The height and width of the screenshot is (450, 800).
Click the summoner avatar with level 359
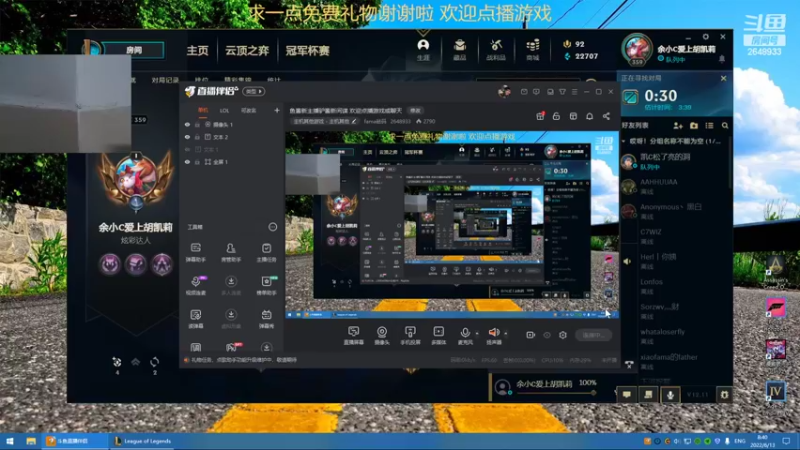coord(637,49)
